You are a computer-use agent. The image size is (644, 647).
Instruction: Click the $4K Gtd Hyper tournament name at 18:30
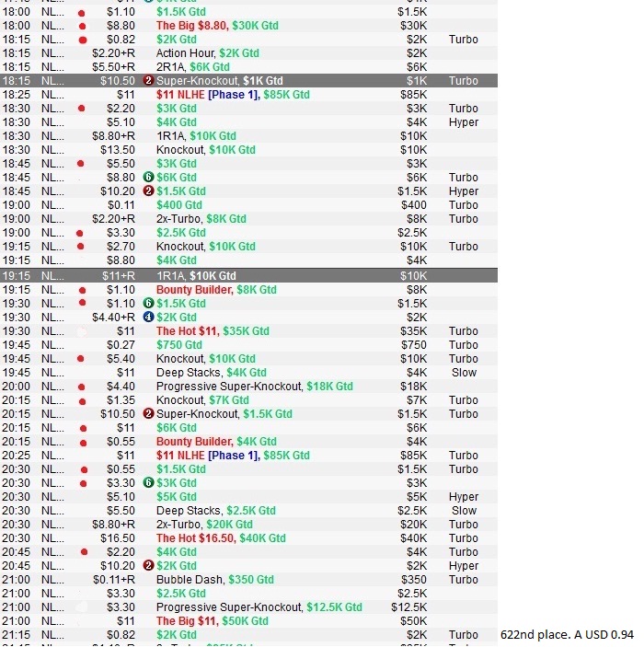tap(177, 122)
